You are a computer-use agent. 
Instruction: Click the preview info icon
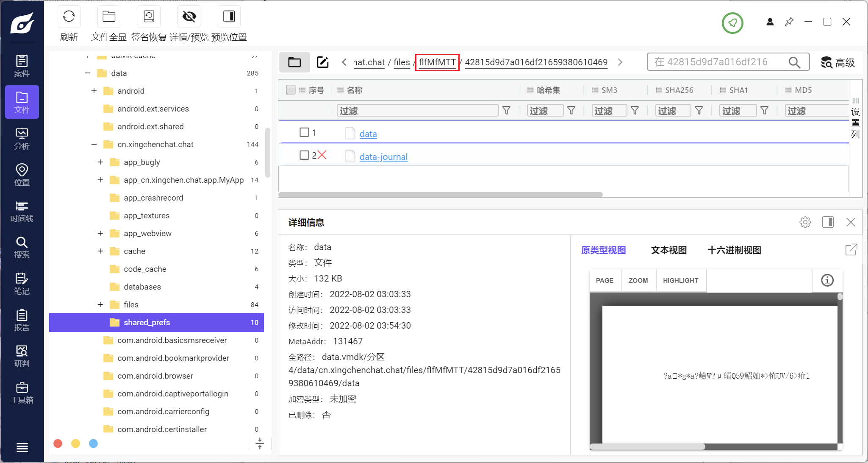[x=827, y=280]
